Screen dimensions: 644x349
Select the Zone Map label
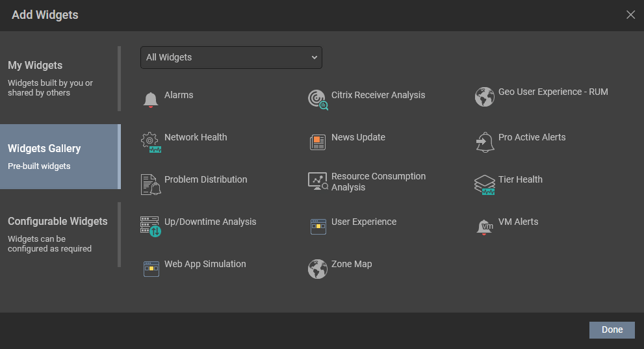(352, 264)
